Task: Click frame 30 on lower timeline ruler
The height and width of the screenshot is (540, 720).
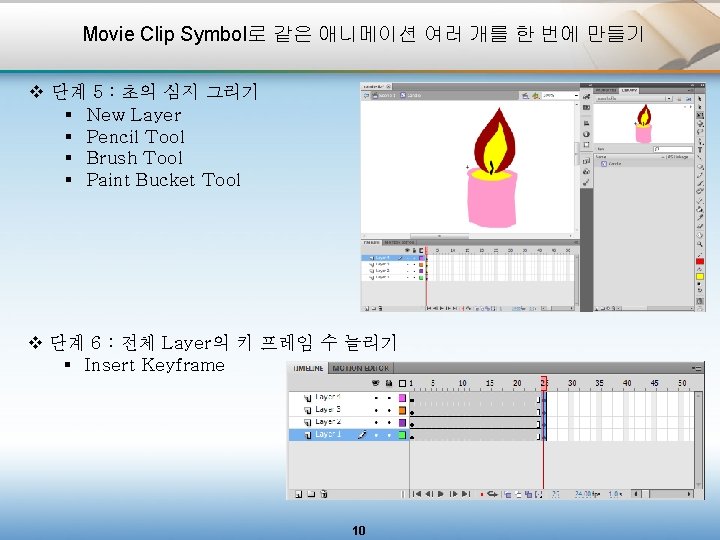Action: [x=572, y=383]
